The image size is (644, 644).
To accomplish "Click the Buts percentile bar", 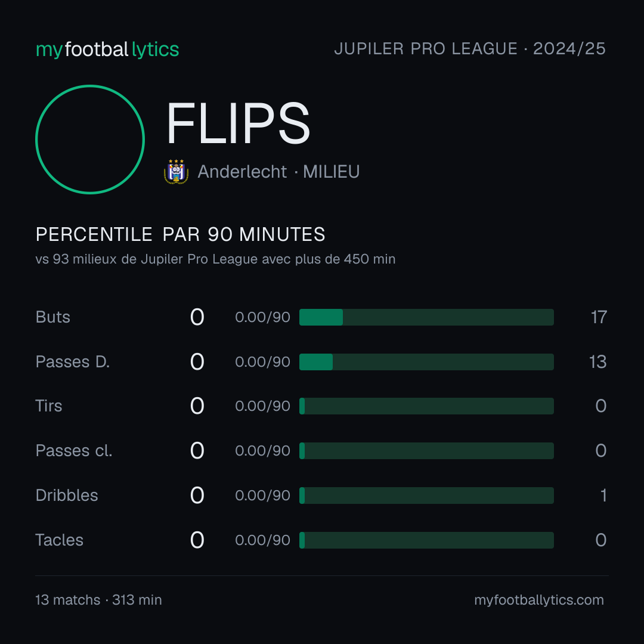I will (426, 317).
